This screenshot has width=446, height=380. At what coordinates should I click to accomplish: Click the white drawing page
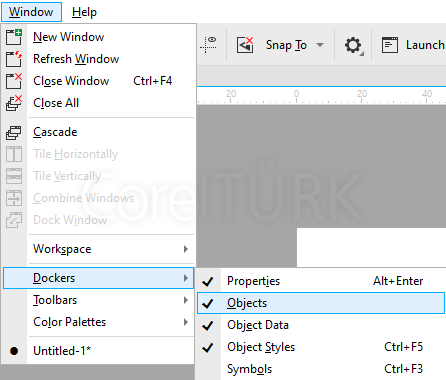point(371,247)
